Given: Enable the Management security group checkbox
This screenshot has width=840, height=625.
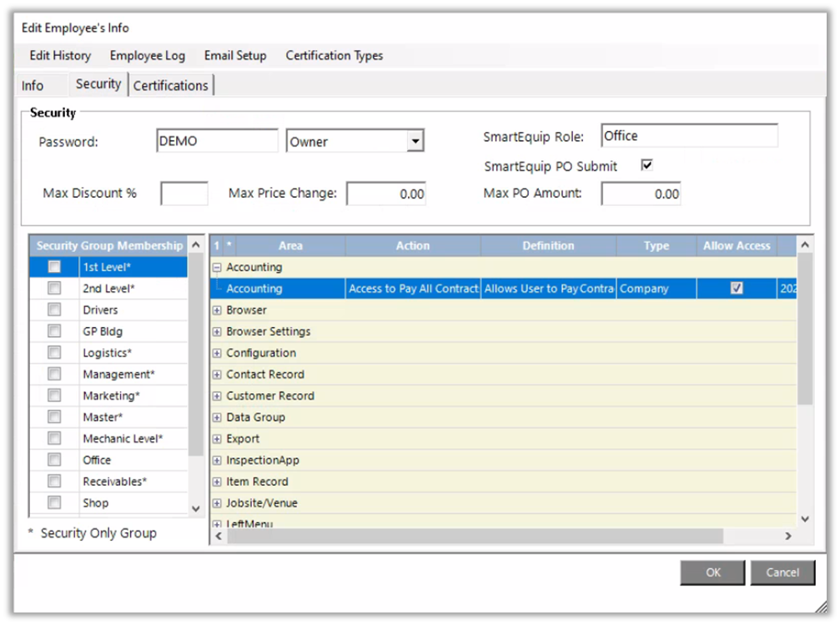Looking at the screenshot, I should 54,375.
